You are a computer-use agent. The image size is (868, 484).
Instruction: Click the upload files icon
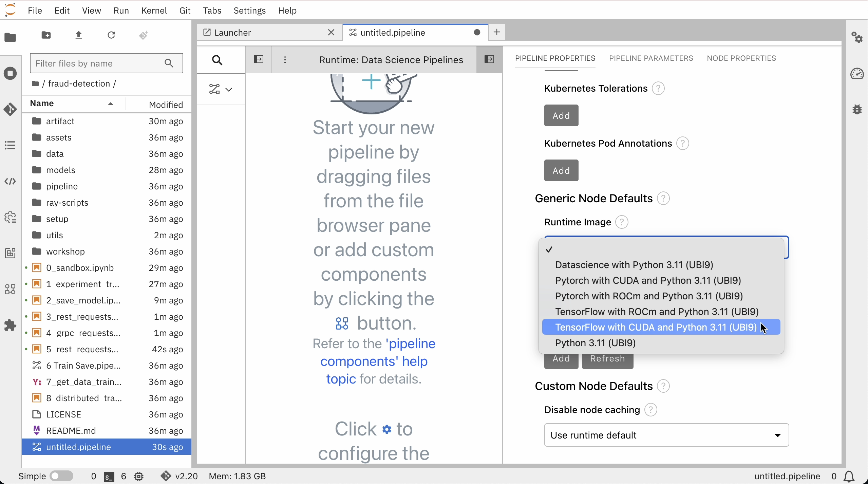pos(79,35)
